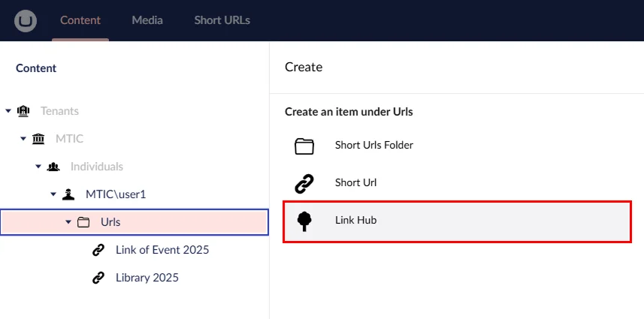Collapse the Urls folder arrow
Image resolution: width=644 pixels, height=319 pixels.
(x=68, y=222)
